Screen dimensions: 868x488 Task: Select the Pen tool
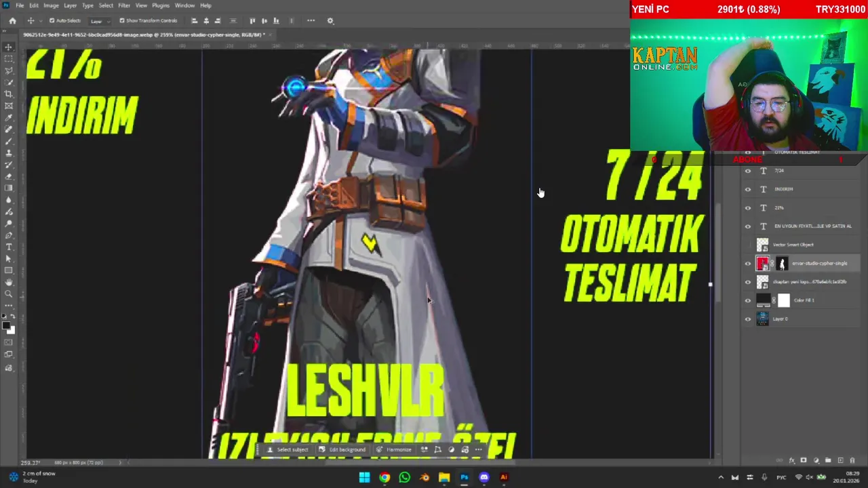coord(9,235)
